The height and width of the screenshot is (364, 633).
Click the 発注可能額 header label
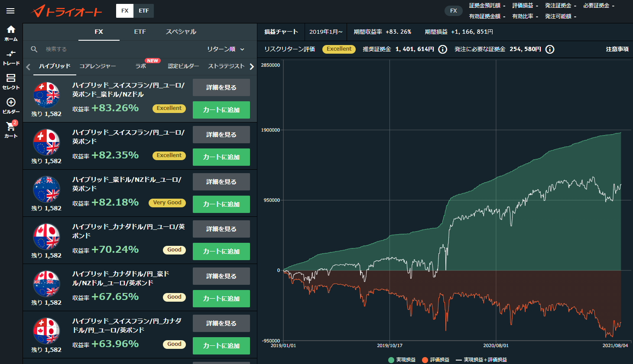click(x=558, y=16)
